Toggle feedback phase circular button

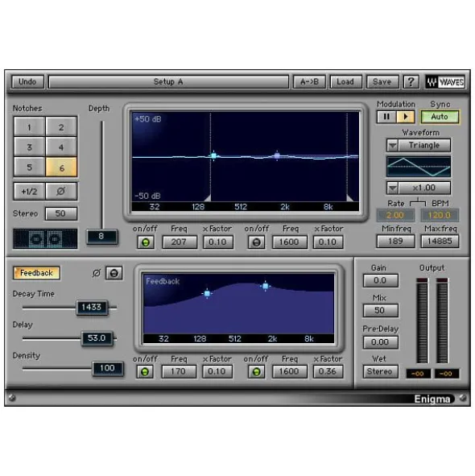[114, 273]
